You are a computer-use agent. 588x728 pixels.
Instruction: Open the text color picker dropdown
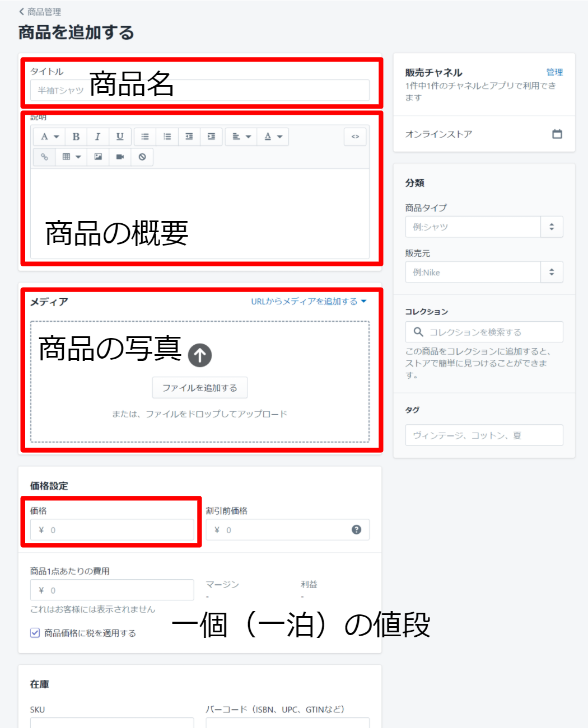click(273, 137)
